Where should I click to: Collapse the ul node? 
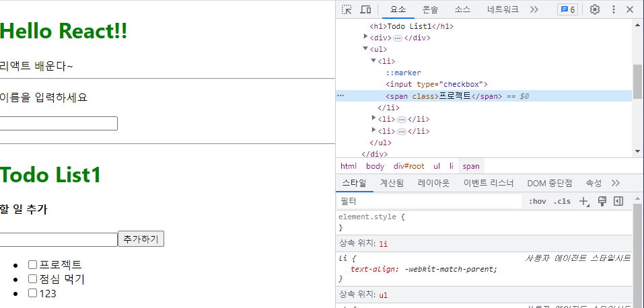(x=365, y=48)
